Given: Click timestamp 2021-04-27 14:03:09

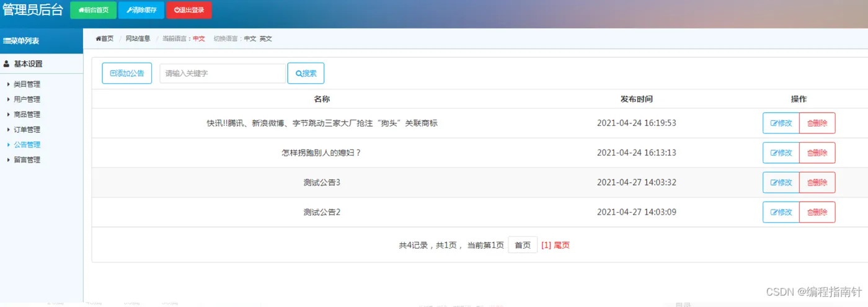Looking at the screenshot, I should coord(636,212).
